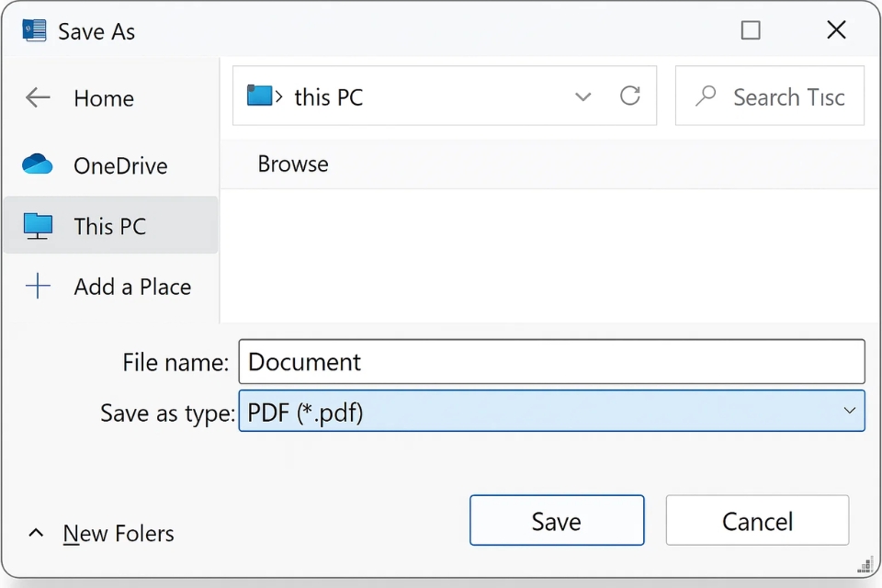
Task: Open the New Folers link
Action: pyautogui.click(x=119, y=533)
